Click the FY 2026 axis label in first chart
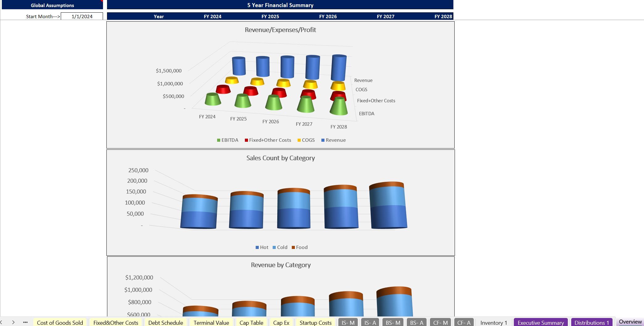This screenshot has height=326, width=644. (x=270, y=122)
